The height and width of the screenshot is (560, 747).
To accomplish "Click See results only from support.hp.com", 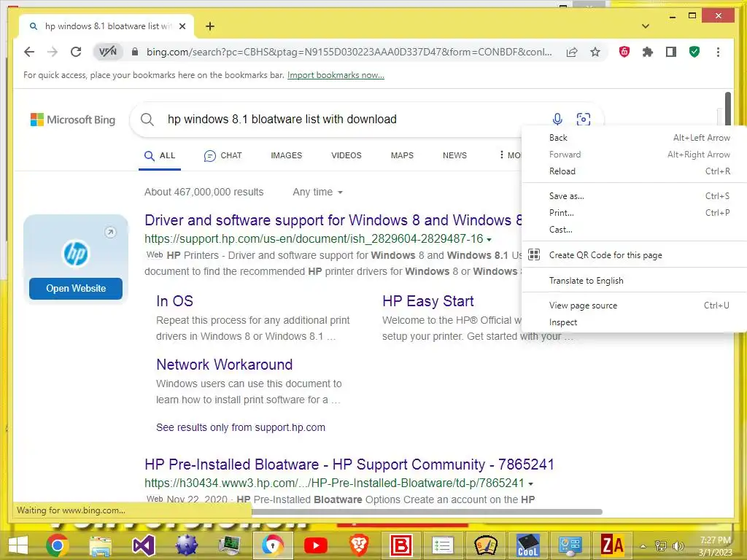I will tap(241, 427).
